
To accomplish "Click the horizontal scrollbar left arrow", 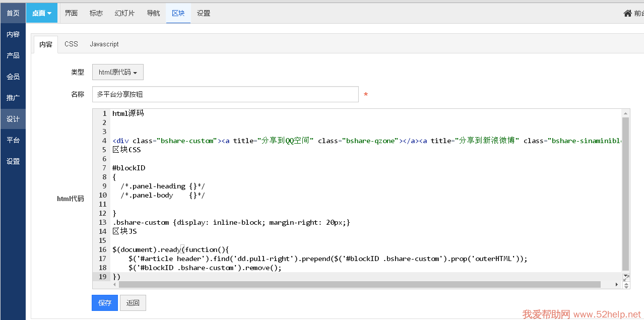I will 114,285.
